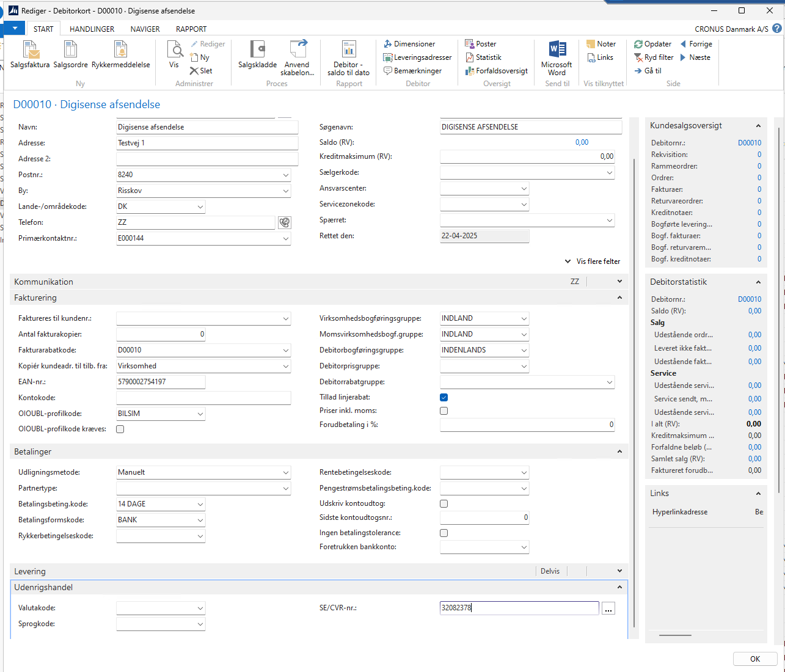This screenshot has height=672, width=785.
Task: Open Links in ribbon
Action: pyautogui.click(x=600, y=57)
